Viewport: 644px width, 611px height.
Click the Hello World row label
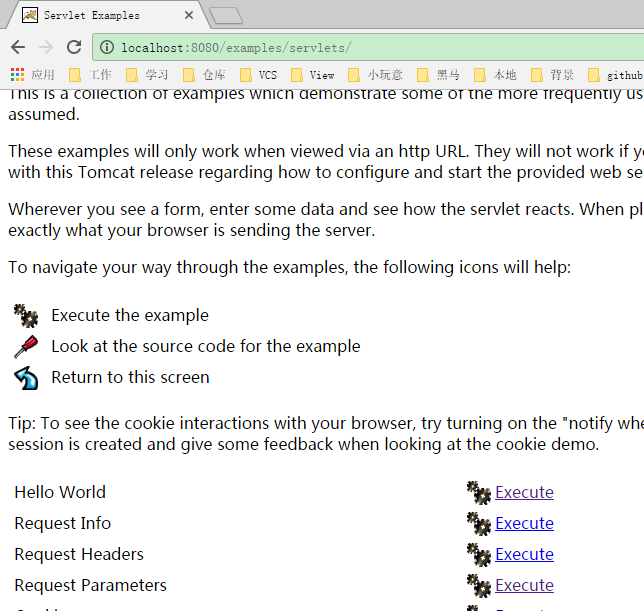[x=60, y=492]
